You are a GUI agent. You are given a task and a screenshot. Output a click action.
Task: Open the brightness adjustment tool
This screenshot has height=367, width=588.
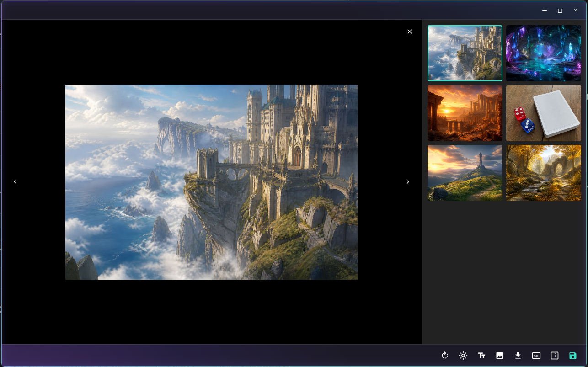[463, 356]
